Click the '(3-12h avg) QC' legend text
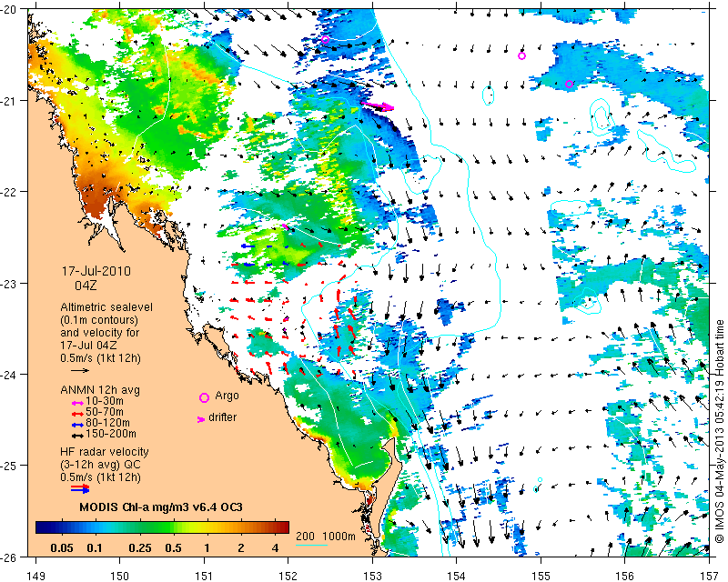Screen dimensions: 728x582 point(100,465)
